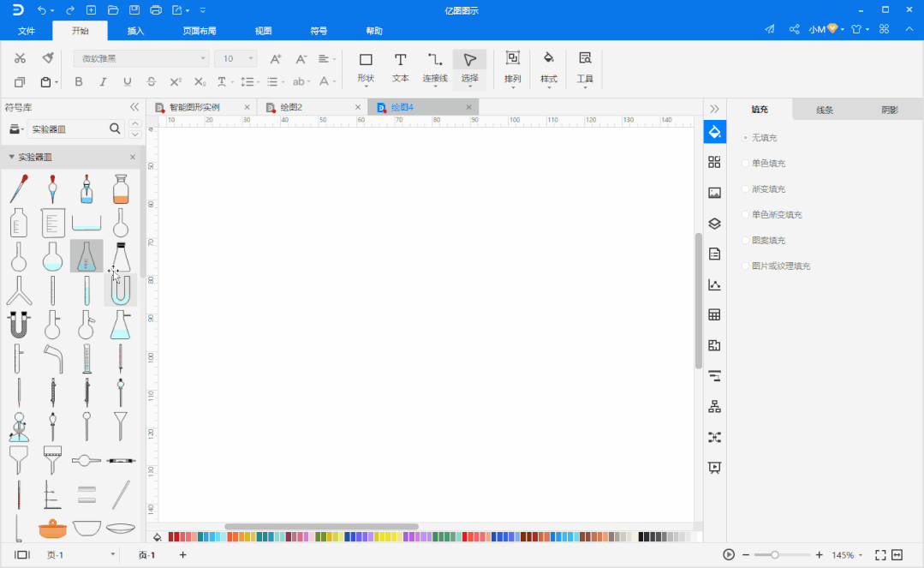Open the layers panel icon
Viewport: 924px width, 568px height.
coord(714,224)
